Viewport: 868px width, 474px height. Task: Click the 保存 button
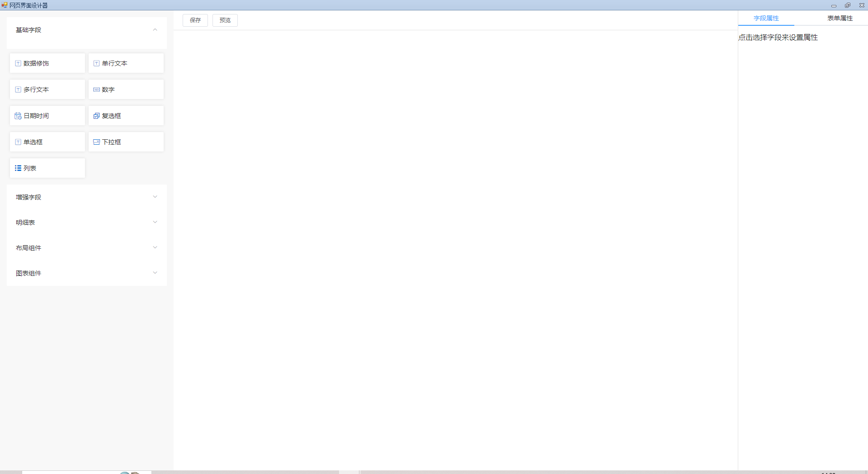195,20
